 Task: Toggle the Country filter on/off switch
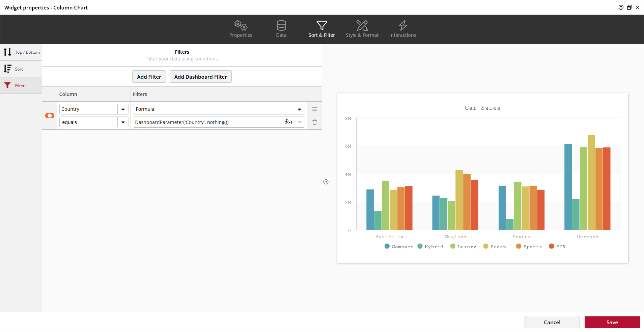(x=50, y=116)
